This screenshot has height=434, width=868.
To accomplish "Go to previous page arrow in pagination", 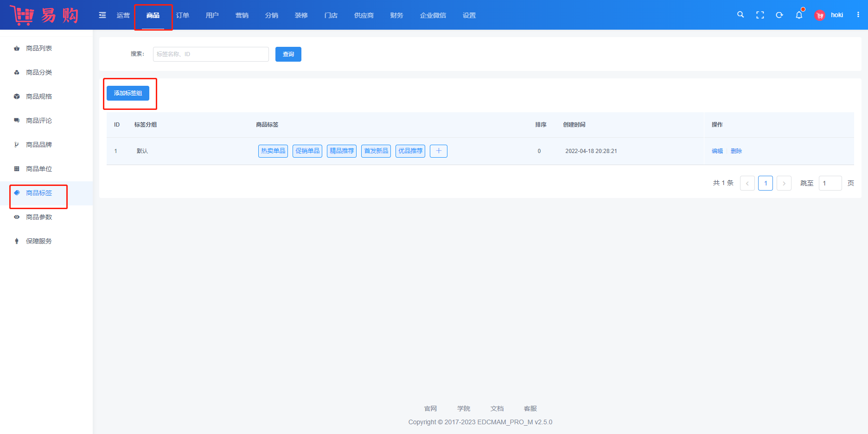I will (x=747, y=183).
